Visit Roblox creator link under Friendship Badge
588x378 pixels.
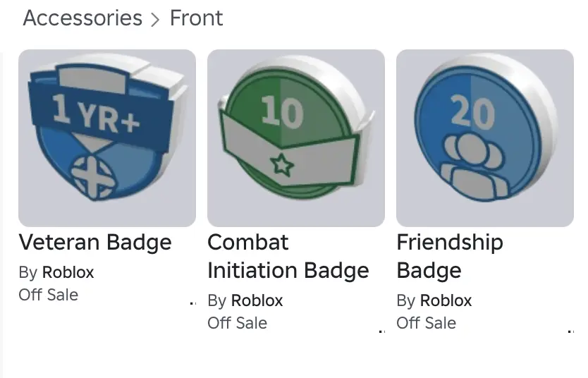(446, 300)
